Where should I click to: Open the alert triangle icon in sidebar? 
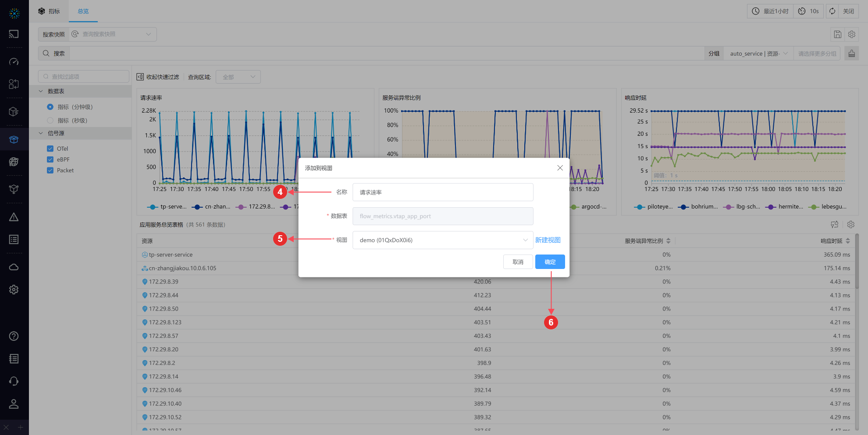(x=14, y=217)
